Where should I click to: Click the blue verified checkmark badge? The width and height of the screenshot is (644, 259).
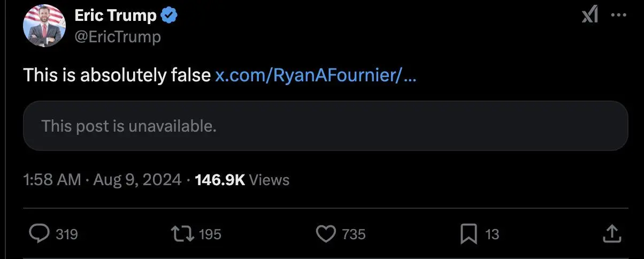pyautogui.click(x=170, y=16)
